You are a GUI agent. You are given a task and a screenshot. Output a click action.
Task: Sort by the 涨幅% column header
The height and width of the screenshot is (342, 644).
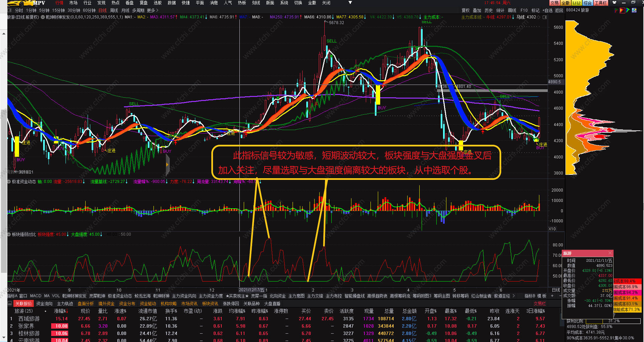click(61, 311)
